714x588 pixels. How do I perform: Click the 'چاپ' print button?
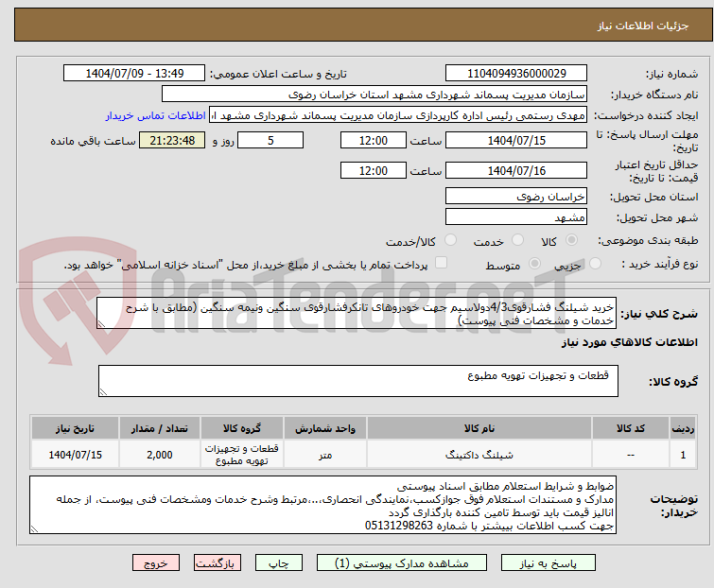279,563
